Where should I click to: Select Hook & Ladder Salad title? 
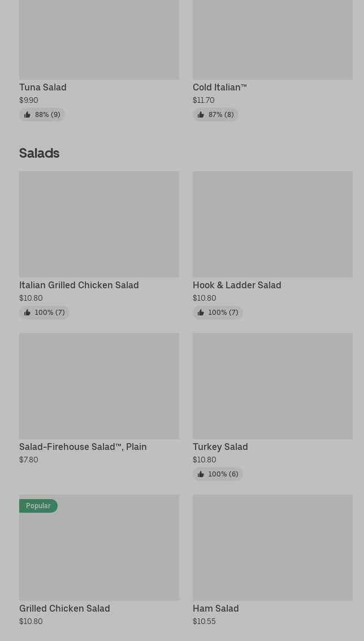tap(237, 285)
